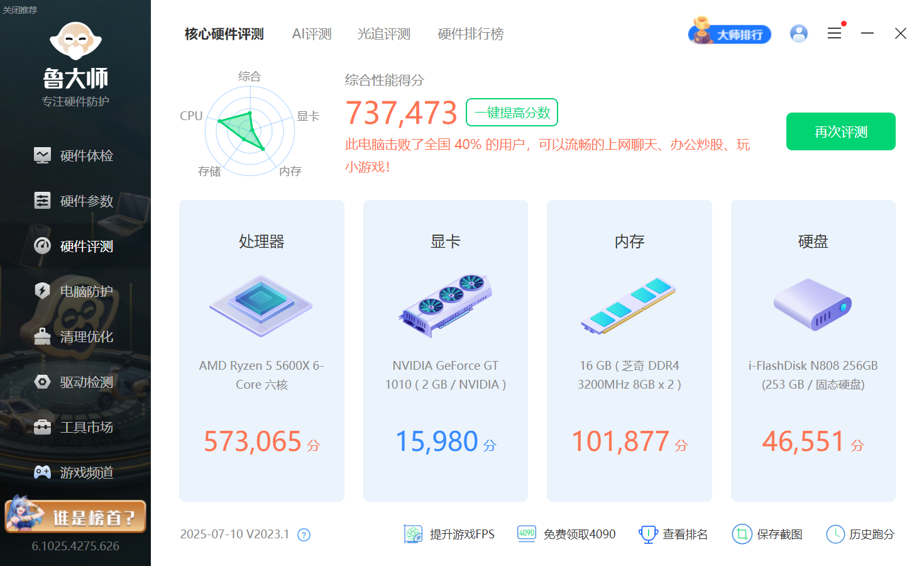This screenshot has width=924, height=566.
Task: Click the 显卡 graphics card image
Action: 446,306
